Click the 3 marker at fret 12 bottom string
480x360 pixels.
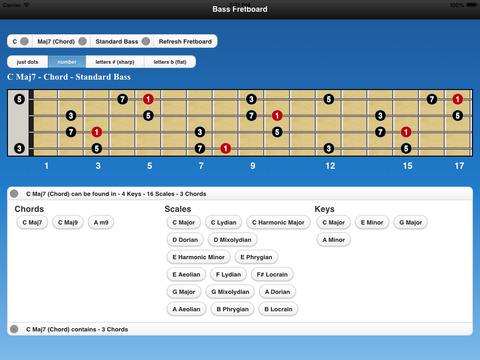point(329,148)
